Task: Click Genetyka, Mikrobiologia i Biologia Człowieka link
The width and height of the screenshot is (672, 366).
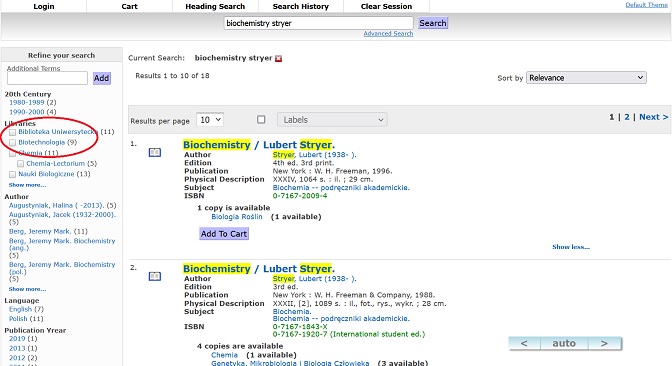Action: (x=290, y=363)
